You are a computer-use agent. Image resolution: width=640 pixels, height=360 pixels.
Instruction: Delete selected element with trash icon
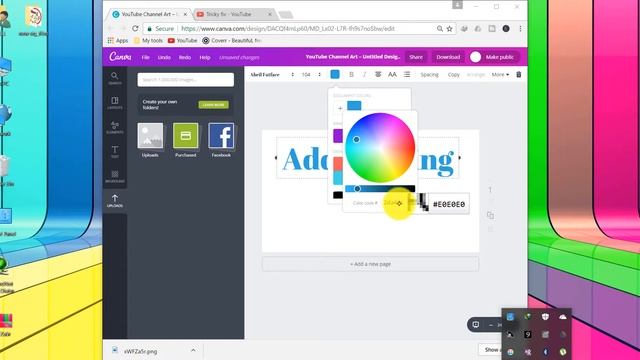tap(519, 74)
